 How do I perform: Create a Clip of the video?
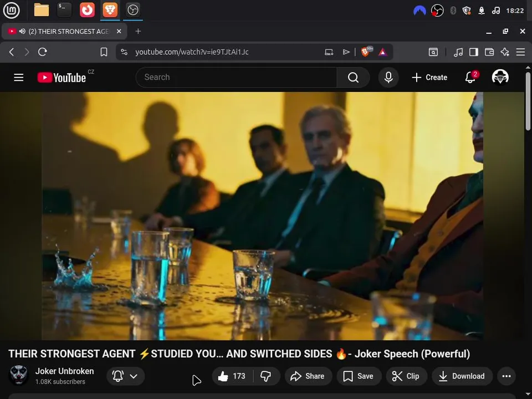point(406,376)
